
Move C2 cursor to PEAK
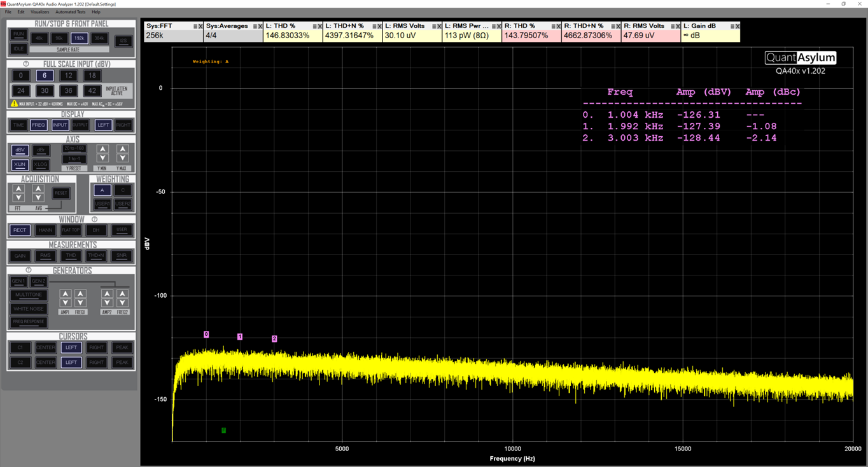click(x=122, y=363)
